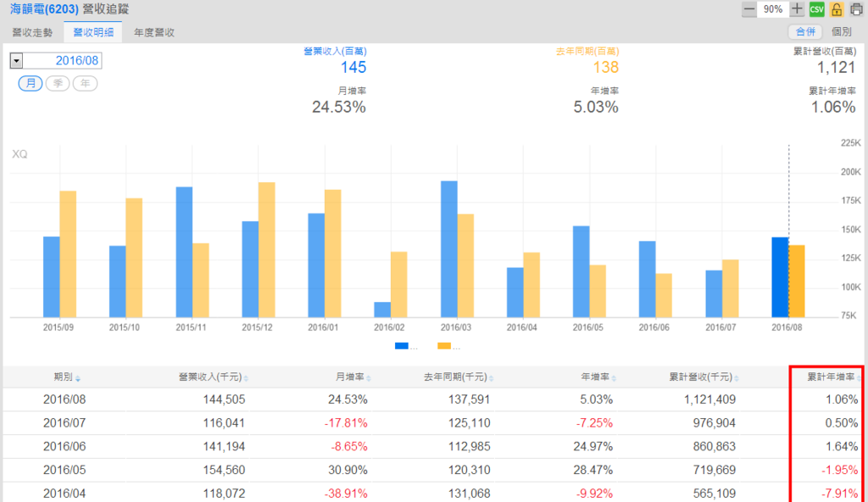Viewport: 868px width, 502px height.
Task: Select the 月 (monthly) period toggle
Action: tap(31, 83)
